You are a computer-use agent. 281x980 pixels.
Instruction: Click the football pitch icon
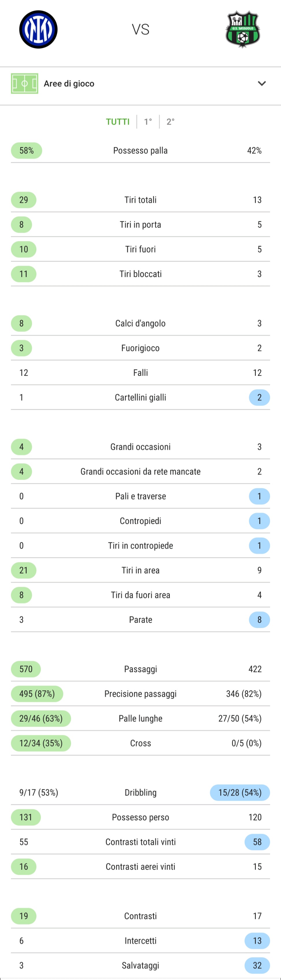(x=24, y=83)
